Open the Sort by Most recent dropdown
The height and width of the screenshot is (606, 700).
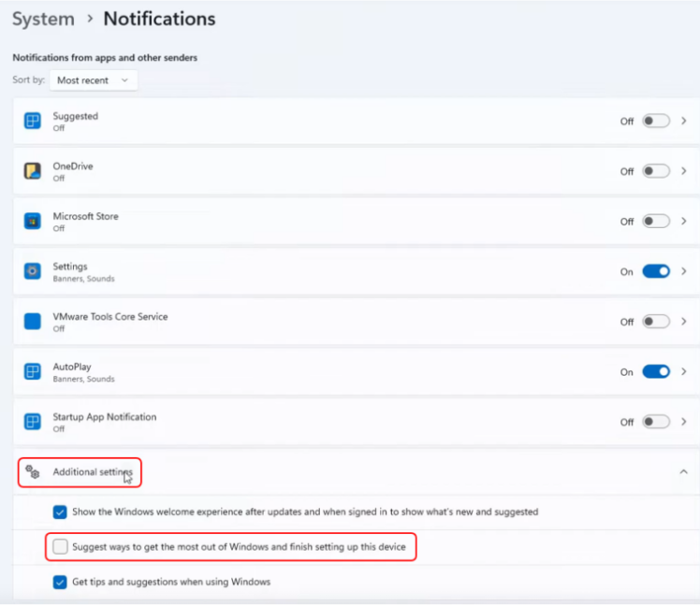pos(94,80)
